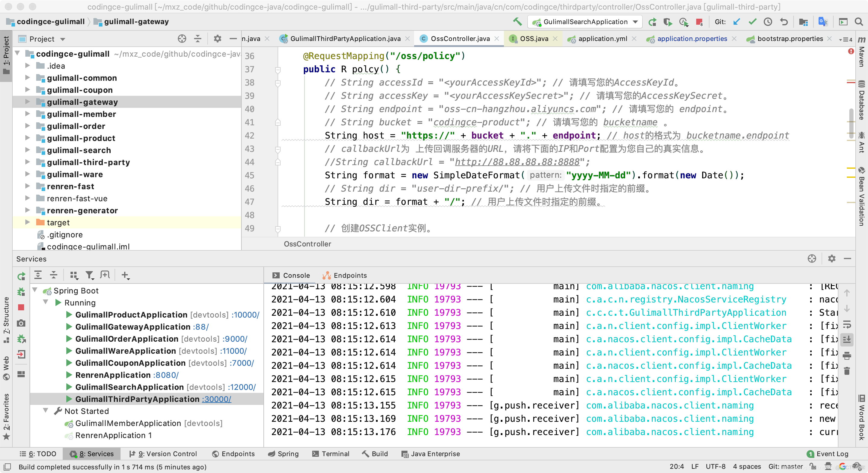Open the GulimallSearchApplication run configuration dropdown
This screenshot has width=868, height=473.
point(585,22)
